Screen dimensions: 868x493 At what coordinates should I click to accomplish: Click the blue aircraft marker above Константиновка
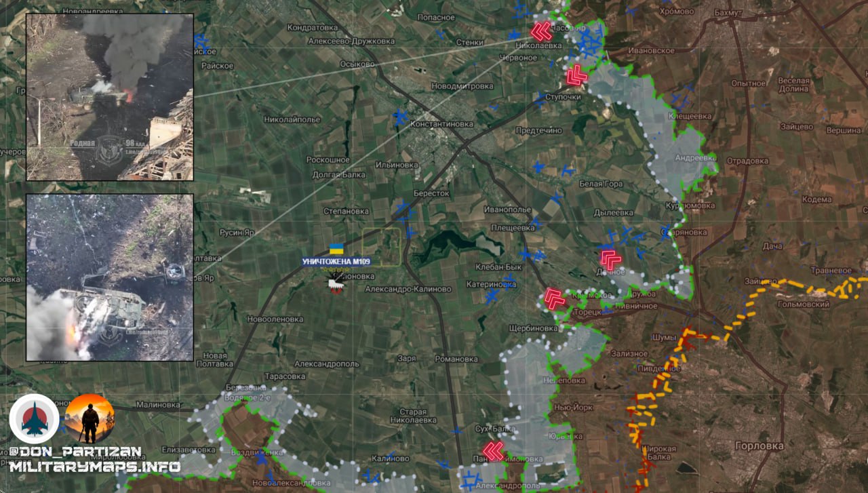pos(400,117)
